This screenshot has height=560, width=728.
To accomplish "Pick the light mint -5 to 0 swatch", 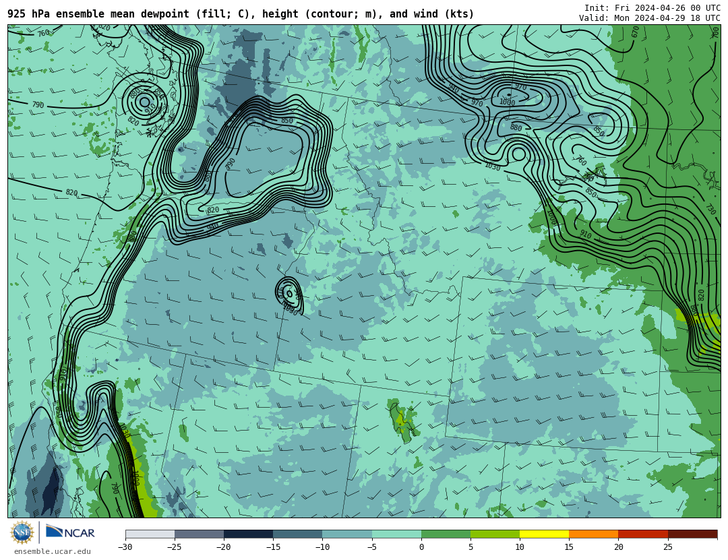I will (396, 534).
